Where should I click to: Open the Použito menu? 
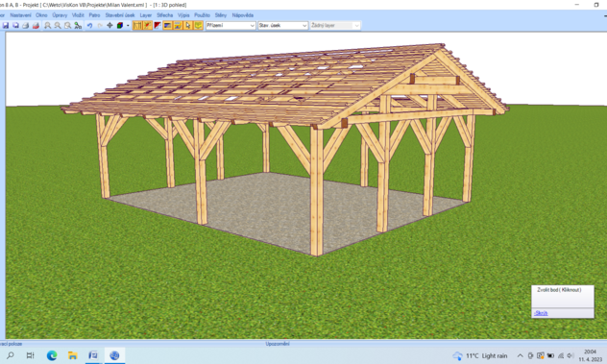click(202, 15)
